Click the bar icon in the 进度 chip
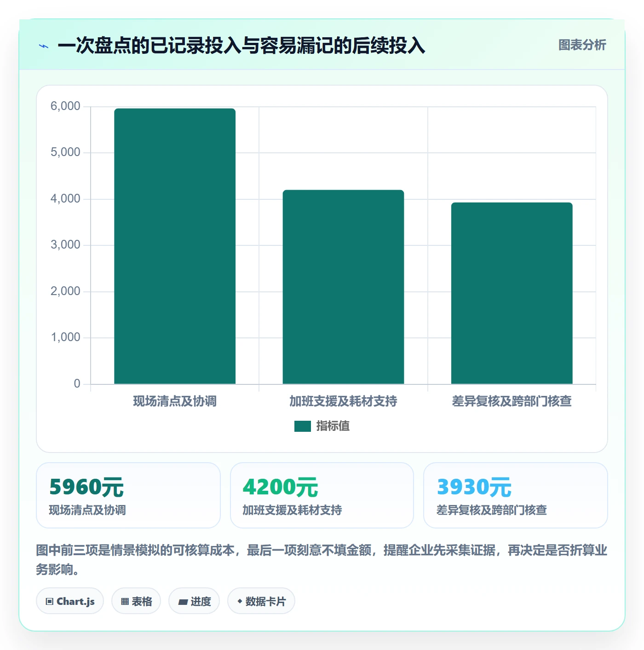This screenshot has height=650, width=644. (x=183, y=602)
